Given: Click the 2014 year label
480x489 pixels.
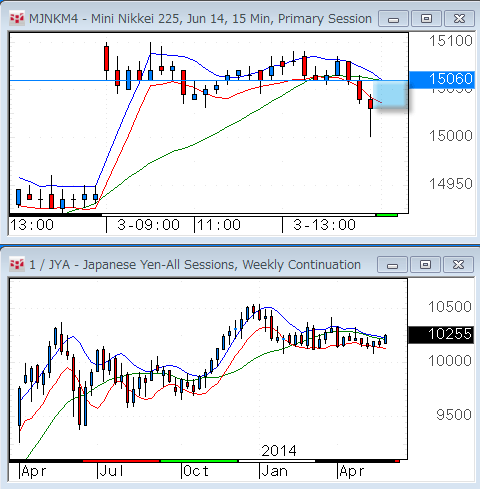Looking at the screenshot, I should pos(279,451).
